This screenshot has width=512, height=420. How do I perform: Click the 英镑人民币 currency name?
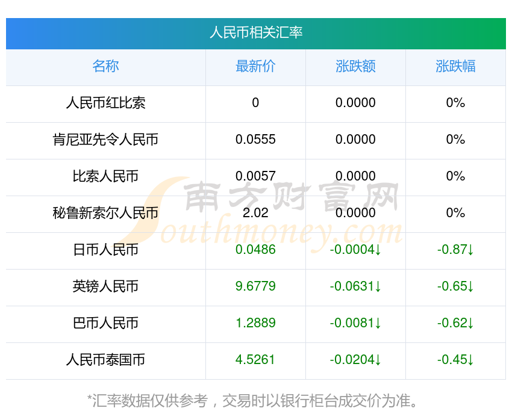click(105, 287)
